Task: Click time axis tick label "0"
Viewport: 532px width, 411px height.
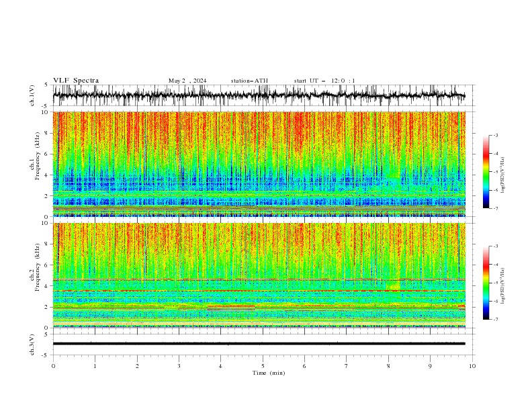Action: (53, 366)
